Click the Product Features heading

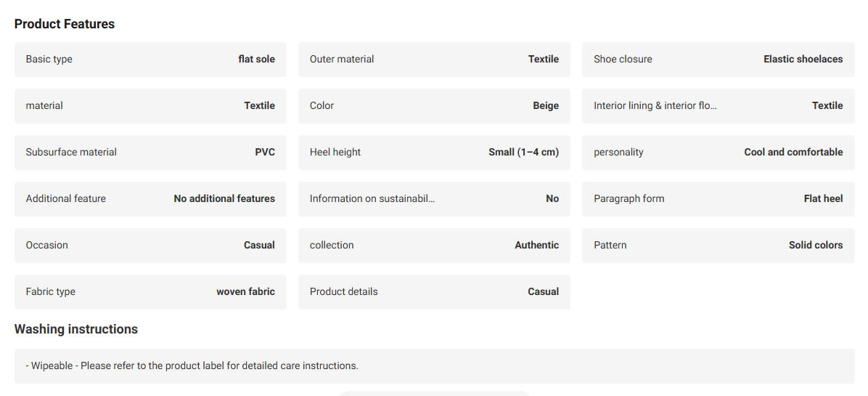pos(64,25)
